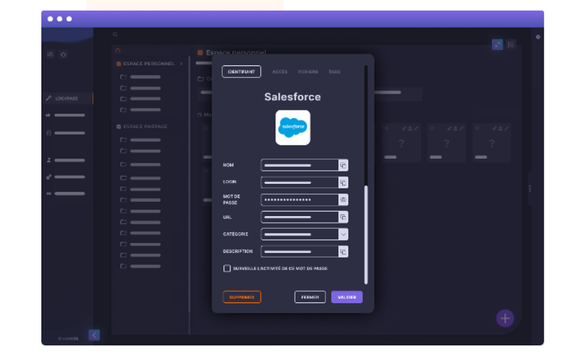The height and width of the screenshot is (364, 588).
Task: Click inside the Nom input field
Action: click(x=300, y=165)
